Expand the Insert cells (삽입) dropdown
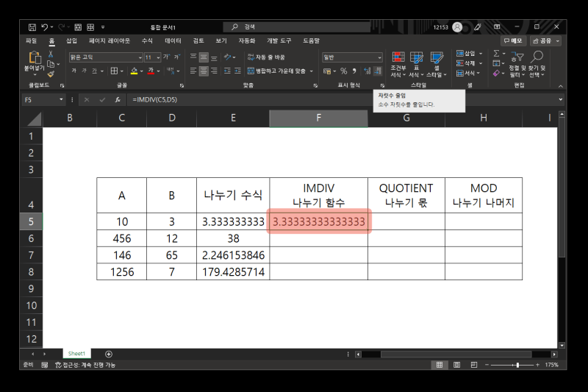588x392 pixels. [481, 53]
